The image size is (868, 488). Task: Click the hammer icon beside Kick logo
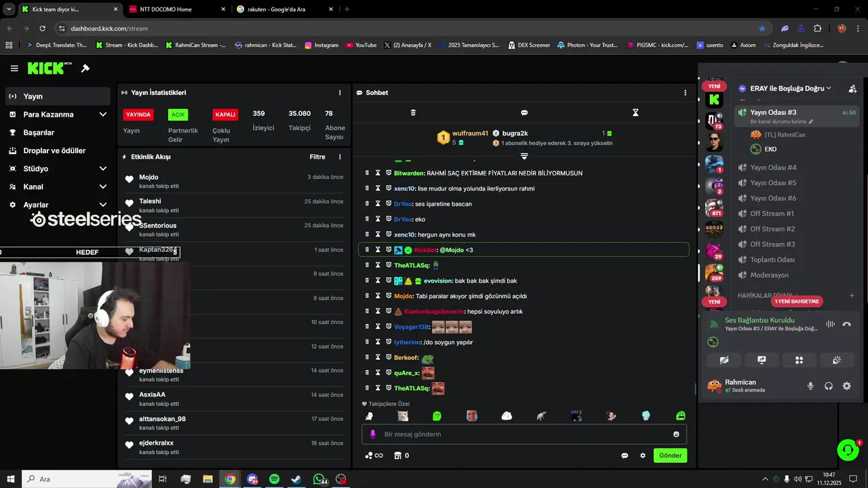[x=85, y=68]
